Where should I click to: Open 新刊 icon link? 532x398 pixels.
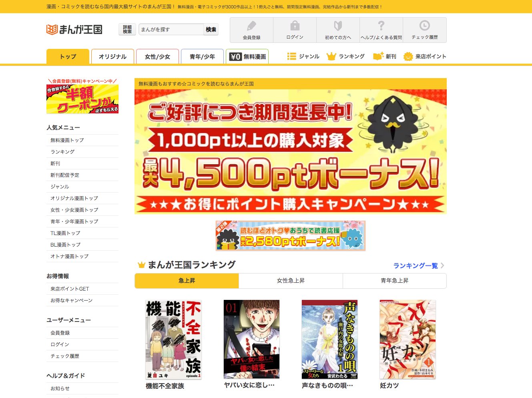[385, 56]
